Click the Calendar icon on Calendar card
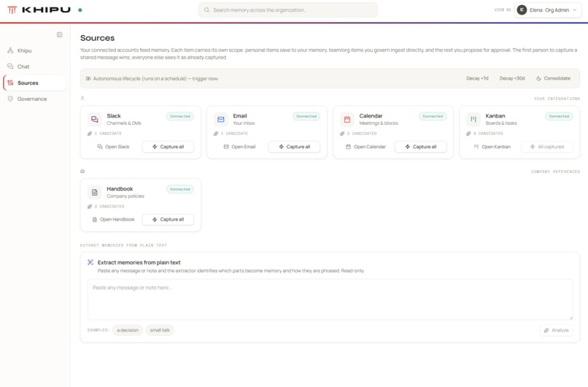The height and width of the screenshot is (387, 588). point(347,119)
